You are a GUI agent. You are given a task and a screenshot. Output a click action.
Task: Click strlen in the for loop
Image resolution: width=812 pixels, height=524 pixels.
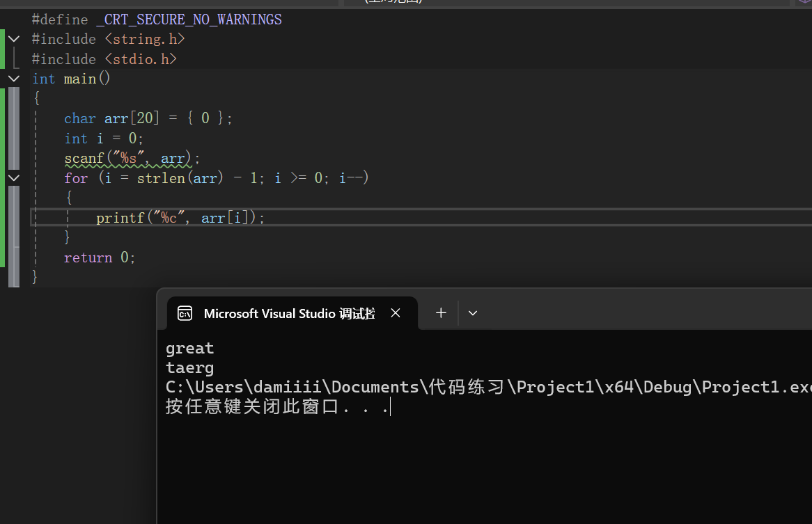click(161, 178)
